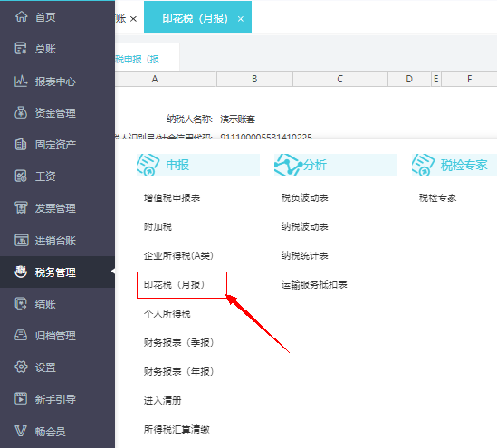Viewport: 497px width, 448px height.
Task: Open 增值税申报表 menu entry
Action: 172,198
